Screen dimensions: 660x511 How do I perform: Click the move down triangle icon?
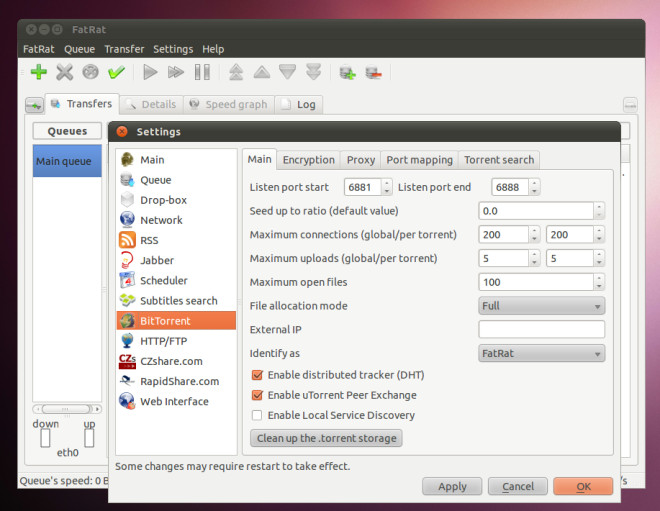pyautogui.click(x=287, y=72)
